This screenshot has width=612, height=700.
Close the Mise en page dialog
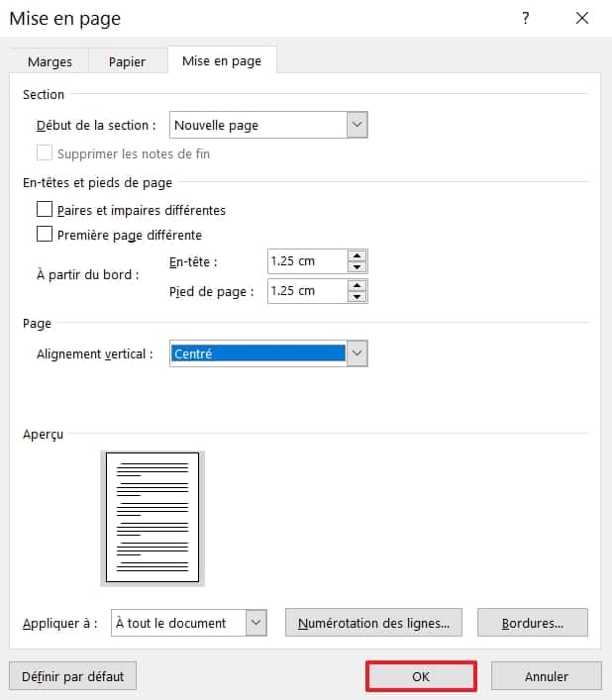pos(582,18)
